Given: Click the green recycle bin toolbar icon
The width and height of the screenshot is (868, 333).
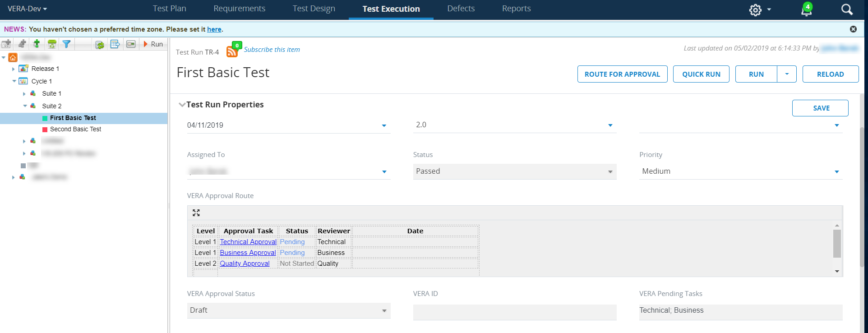Looking at the screenshot, I should [52, 44].
